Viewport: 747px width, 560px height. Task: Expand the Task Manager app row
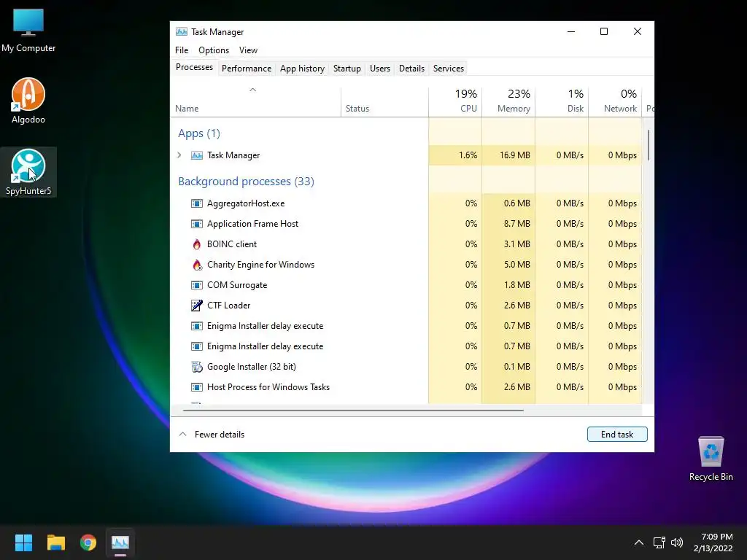[179, 155]
